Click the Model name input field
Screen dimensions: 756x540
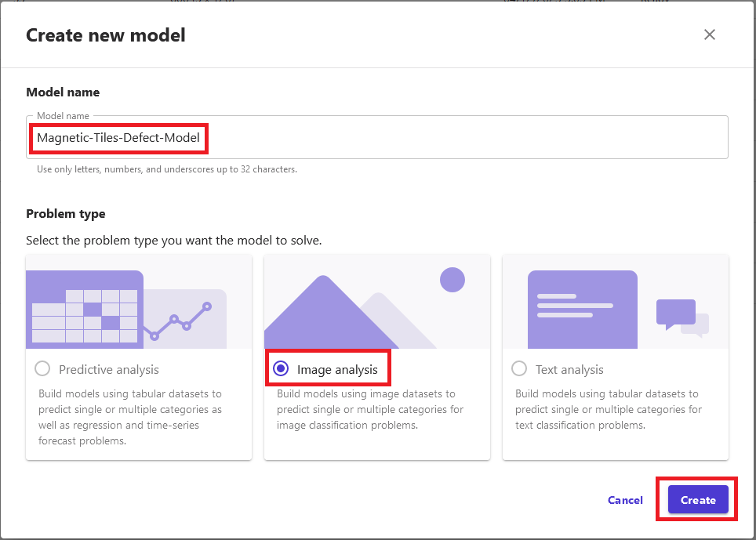[x=377, y=137]
